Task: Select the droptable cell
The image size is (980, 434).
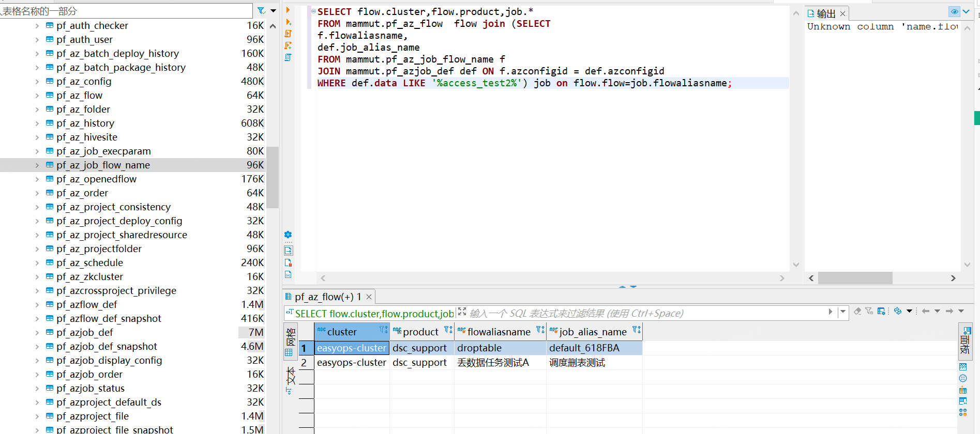Action: pyautogui.click(x=500, y=348)
